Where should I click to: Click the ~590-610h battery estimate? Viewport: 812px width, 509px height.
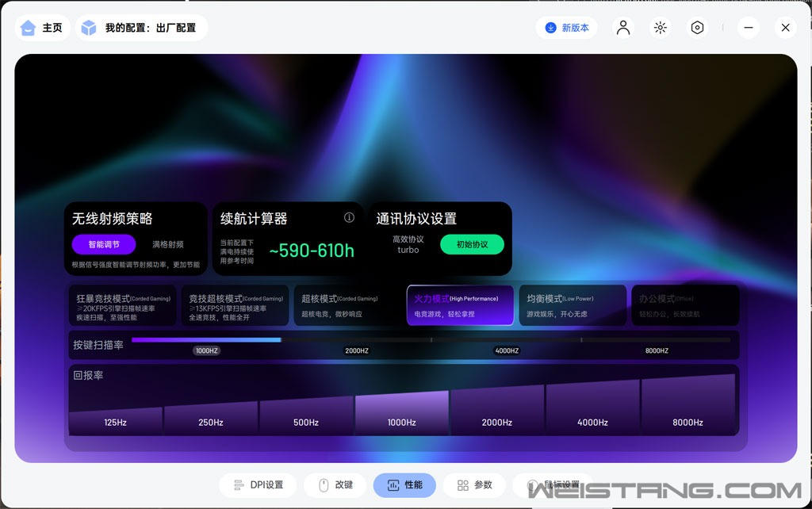[x=312, y=251]
